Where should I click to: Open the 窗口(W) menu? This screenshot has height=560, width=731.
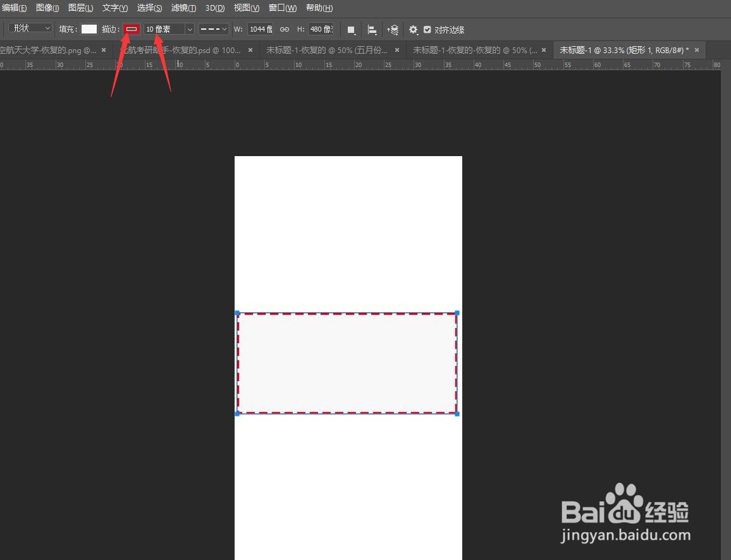point(283,8)
